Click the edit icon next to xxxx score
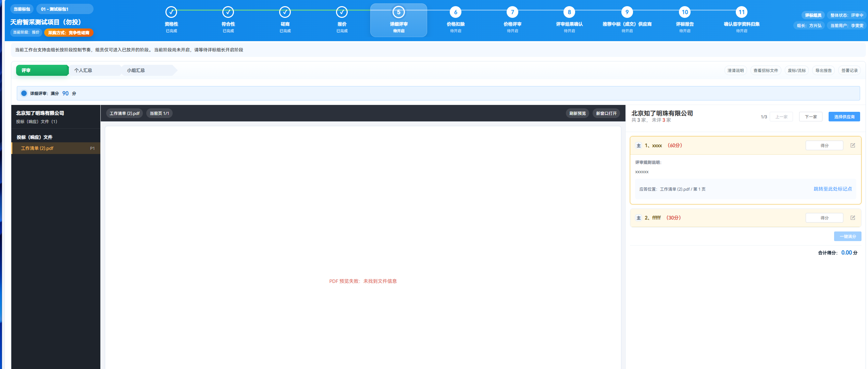 (x=853, y=145)
